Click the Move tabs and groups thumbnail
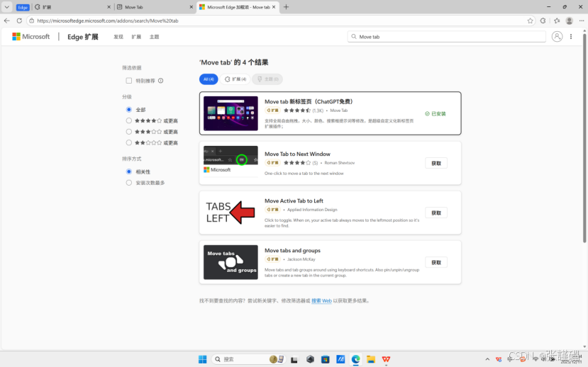Image resolution: width=588 pixels, height=367 pixels. 231,262
